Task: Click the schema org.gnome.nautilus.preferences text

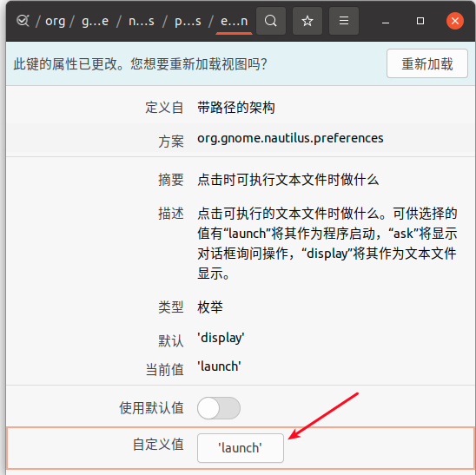Action: point(290,138)
